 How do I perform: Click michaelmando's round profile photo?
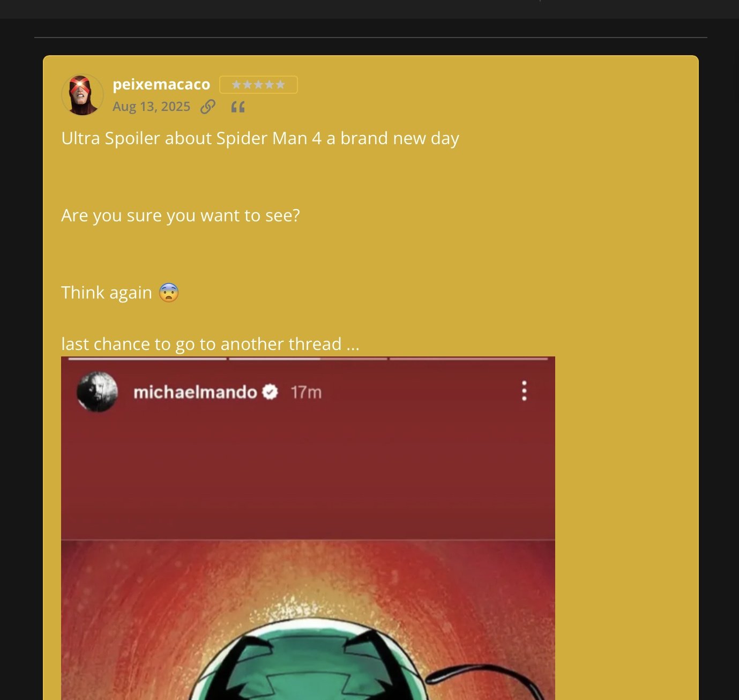click(x=97, y=392)
